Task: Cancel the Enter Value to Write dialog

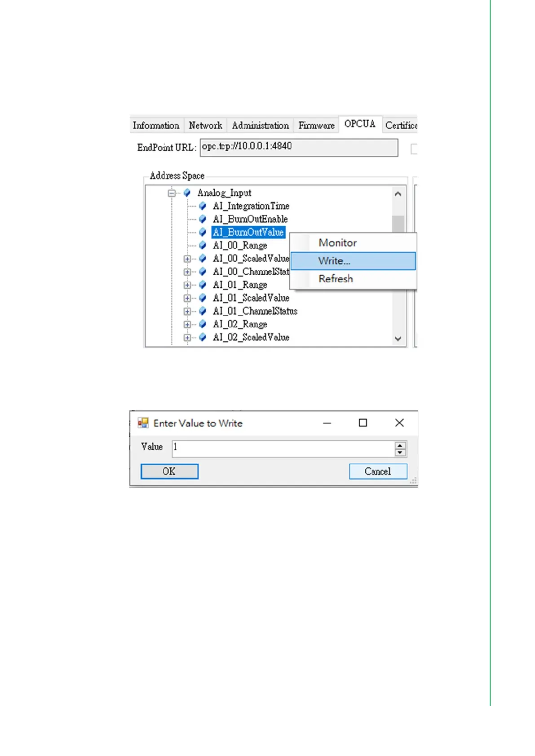Action: coord(378,471)
